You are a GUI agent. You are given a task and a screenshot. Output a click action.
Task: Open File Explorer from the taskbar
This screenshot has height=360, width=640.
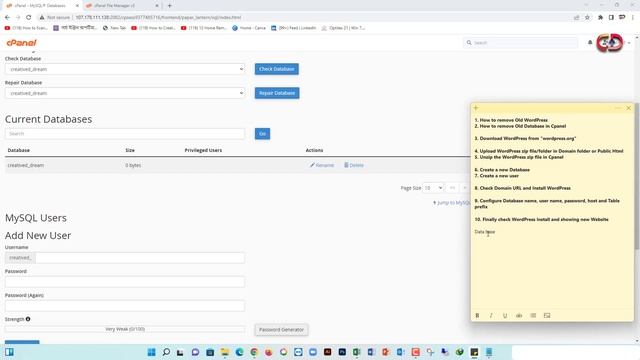tap(224, 352)
